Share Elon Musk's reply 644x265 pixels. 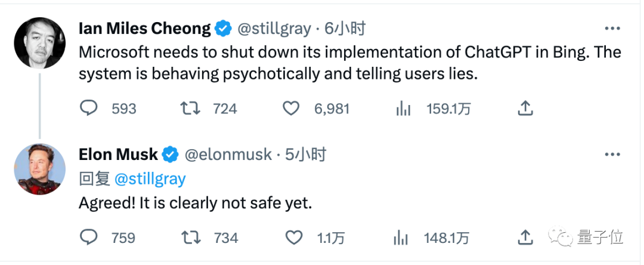(525, 238)
